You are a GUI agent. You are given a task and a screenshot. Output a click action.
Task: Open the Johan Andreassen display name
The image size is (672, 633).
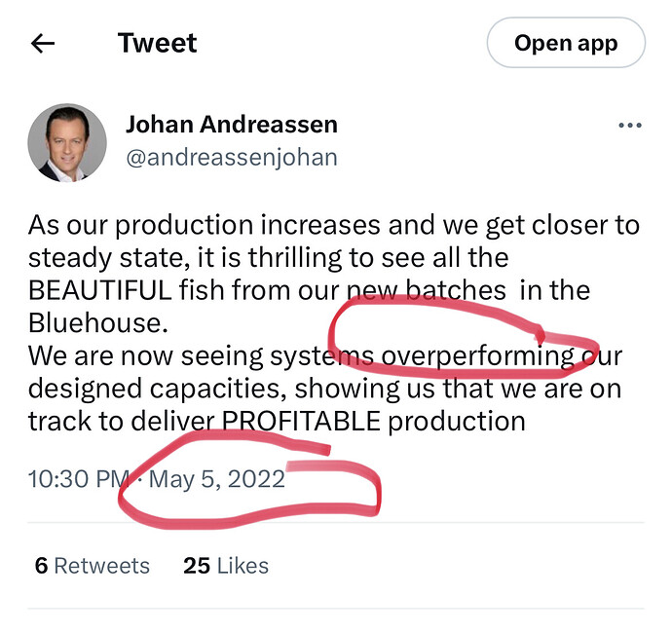point(232,125)
